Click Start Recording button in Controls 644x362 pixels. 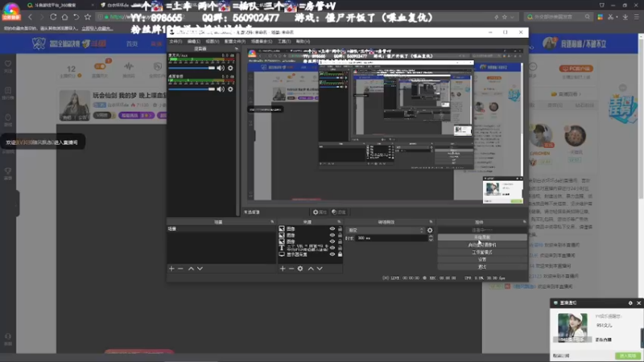482,237
